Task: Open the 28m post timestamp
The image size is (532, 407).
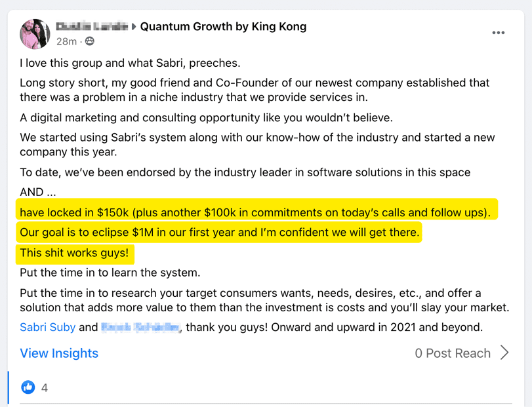Action: (66, 41)
